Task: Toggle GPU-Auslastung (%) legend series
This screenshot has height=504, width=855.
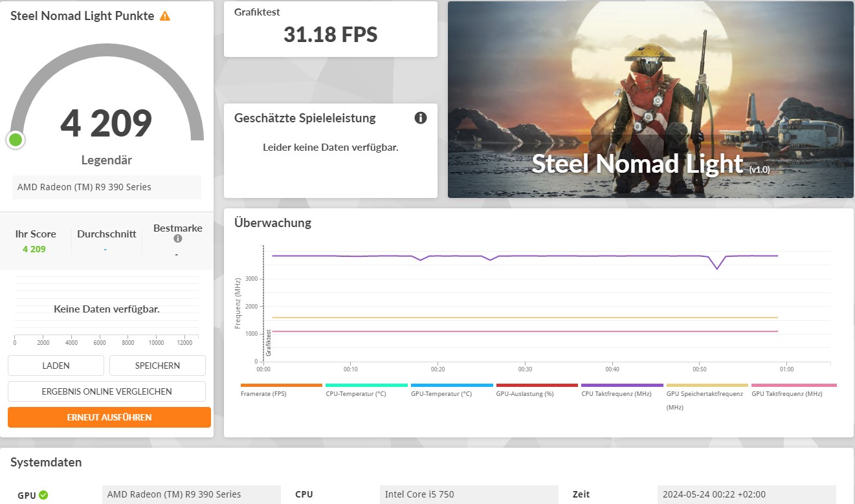Action: click(x=537, y=389)
